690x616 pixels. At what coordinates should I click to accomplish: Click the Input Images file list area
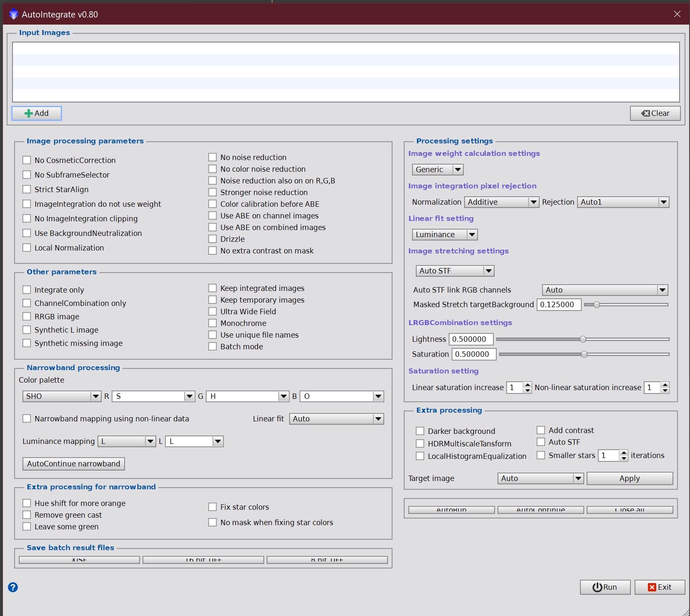pyautogui.click(x=346, y=72)
